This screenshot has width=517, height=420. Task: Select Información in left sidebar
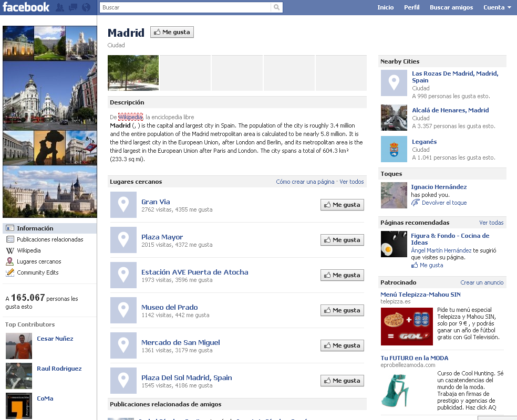pos(35,228)
